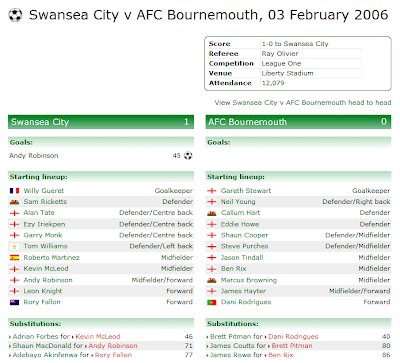Click the Portuguese flag beside Dani Rodrigues

tap(212, 302)
